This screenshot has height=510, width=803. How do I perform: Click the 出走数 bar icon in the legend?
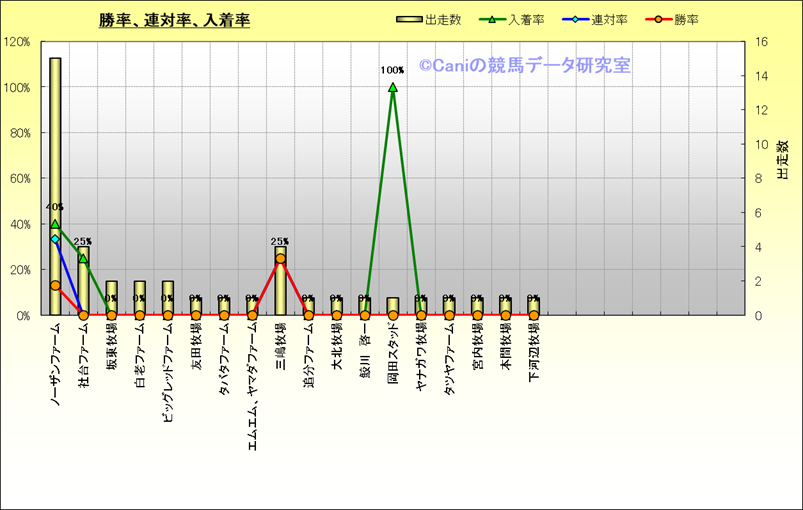409,19
